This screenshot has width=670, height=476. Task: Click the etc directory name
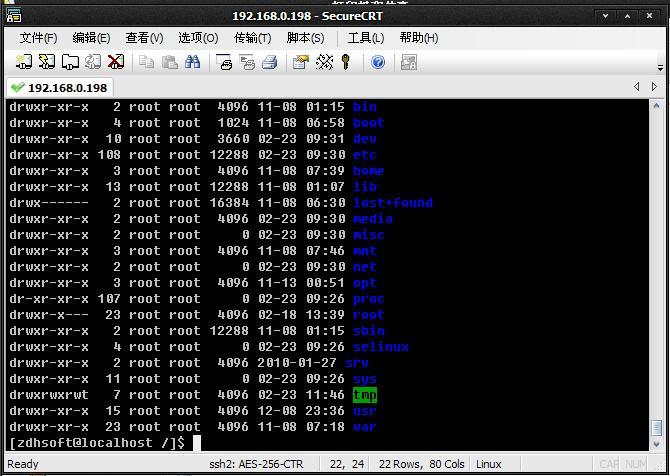[364, 155]
